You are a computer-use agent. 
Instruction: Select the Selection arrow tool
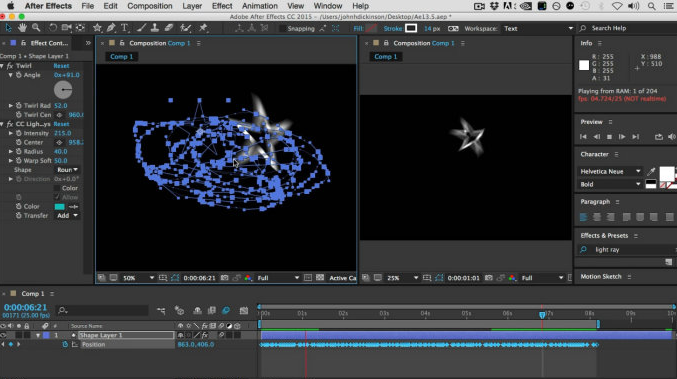[x=8, y=28]
